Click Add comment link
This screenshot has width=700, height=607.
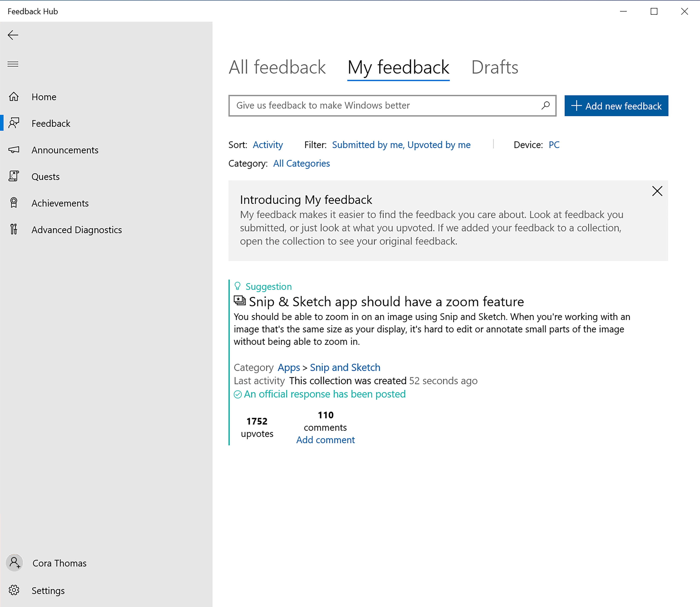coord(325,440)
